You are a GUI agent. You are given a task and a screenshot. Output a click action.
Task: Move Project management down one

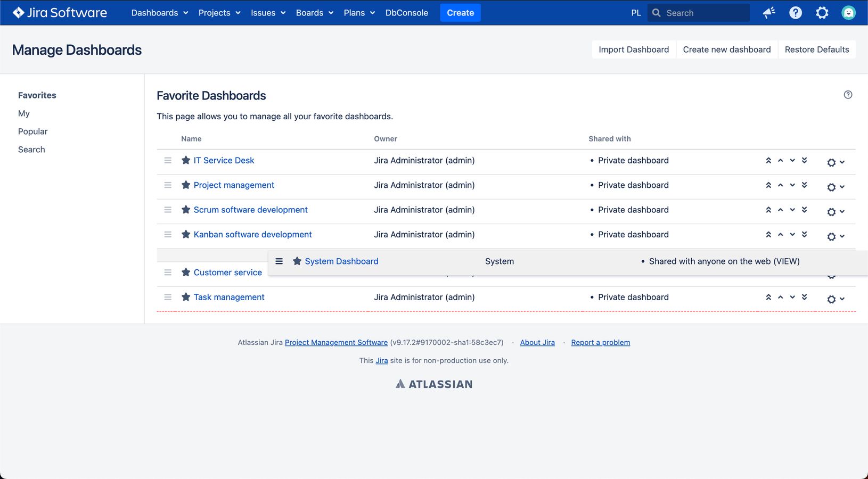(x=792, y=185)
